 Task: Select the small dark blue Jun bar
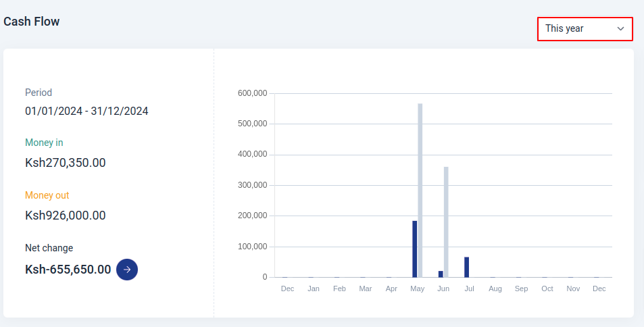click(441, 274)
